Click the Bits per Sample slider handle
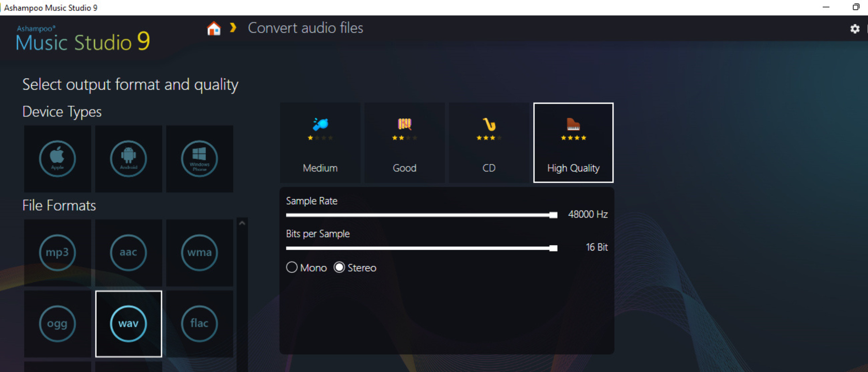Screen dimensions: 868x372 point(553,248)
